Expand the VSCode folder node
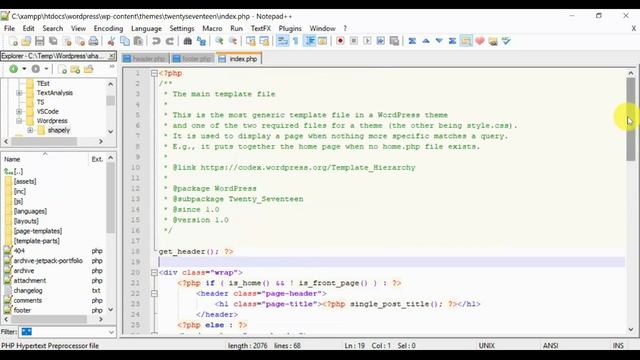Image resolution: width=640 pixels, height=360 pixels. coord(19,111)
